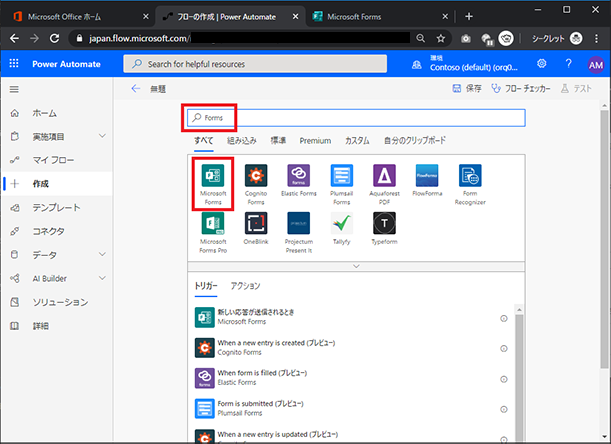Click the テスト button
The height and width of the screenshot is (444, 611).
pyautogui.click(x=576, y=88)
